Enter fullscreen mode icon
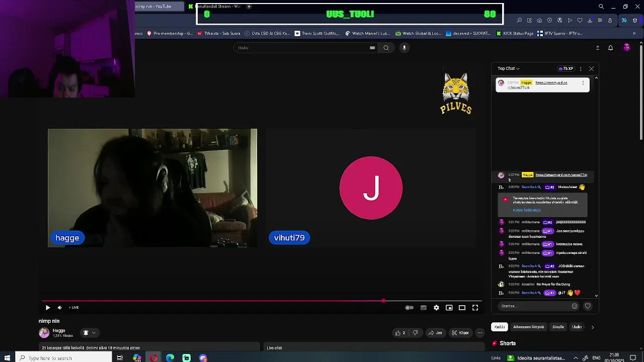Viewport: 644px width, 362px height. [x=475, y=308]
